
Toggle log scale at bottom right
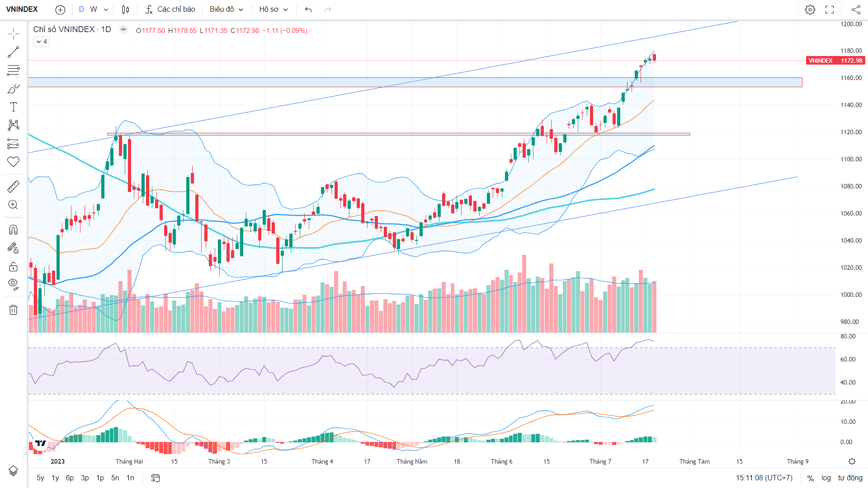click(x=826, y=478)
